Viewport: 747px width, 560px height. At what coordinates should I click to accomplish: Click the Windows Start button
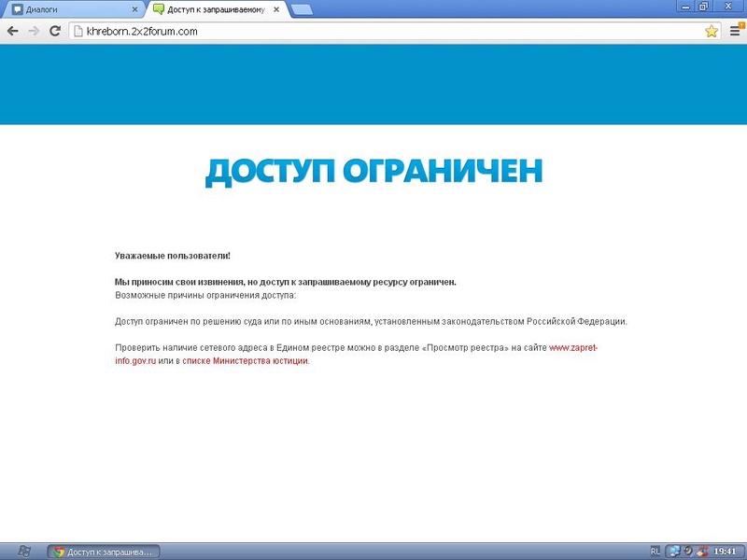point(24,552)
